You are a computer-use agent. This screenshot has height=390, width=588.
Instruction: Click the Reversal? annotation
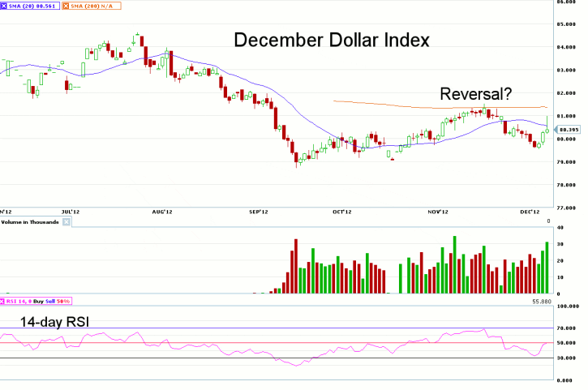click(478, 93)
